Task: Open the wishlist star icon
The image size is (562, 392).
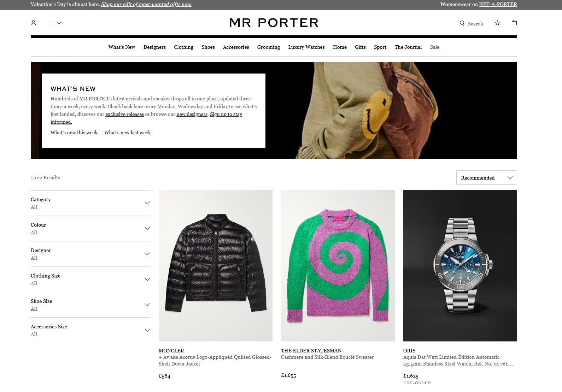Action: tap(497, 23)
